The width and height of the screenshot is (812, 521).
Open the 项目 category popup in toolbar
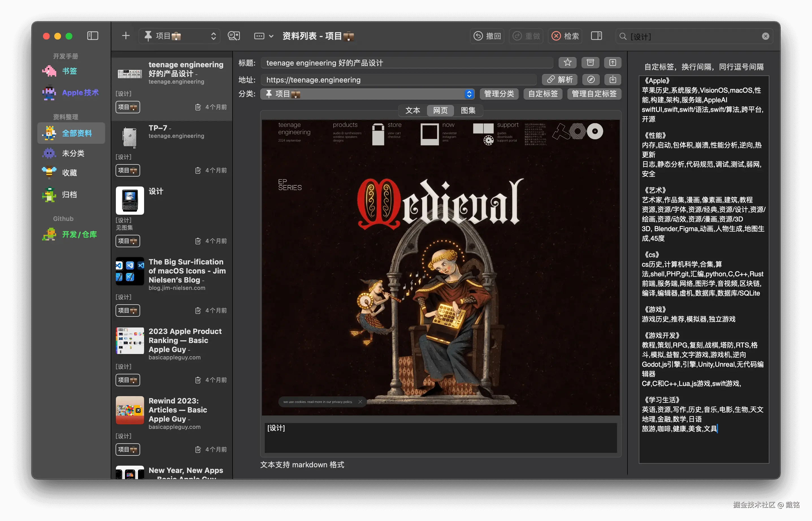(179, 36)
